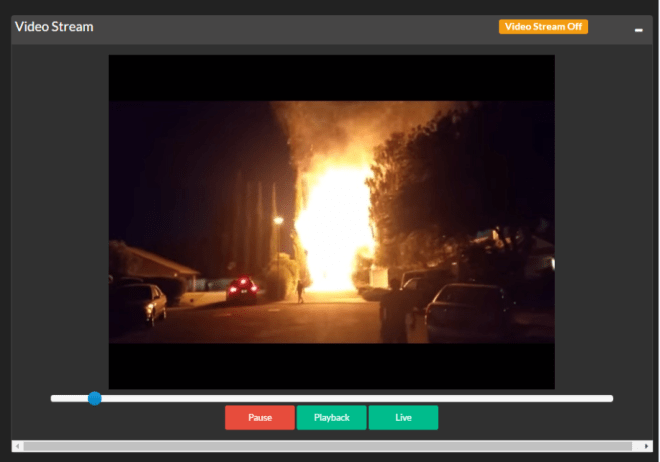Click the parked car in right foreground

pos(470,312)
